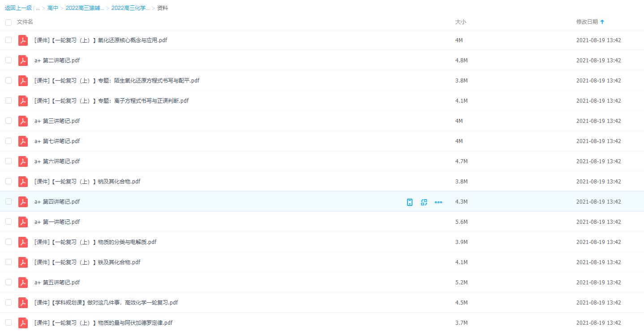Screen dimensions: 644x331
Task: Click PDF icon of 钠及其化合物 file
Action: coord(23,182)
